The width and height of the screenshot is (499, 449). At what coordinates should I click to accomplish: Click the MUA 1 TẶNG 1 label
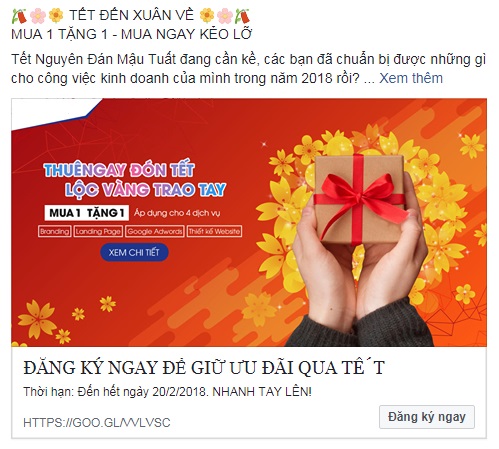[87, 213]
